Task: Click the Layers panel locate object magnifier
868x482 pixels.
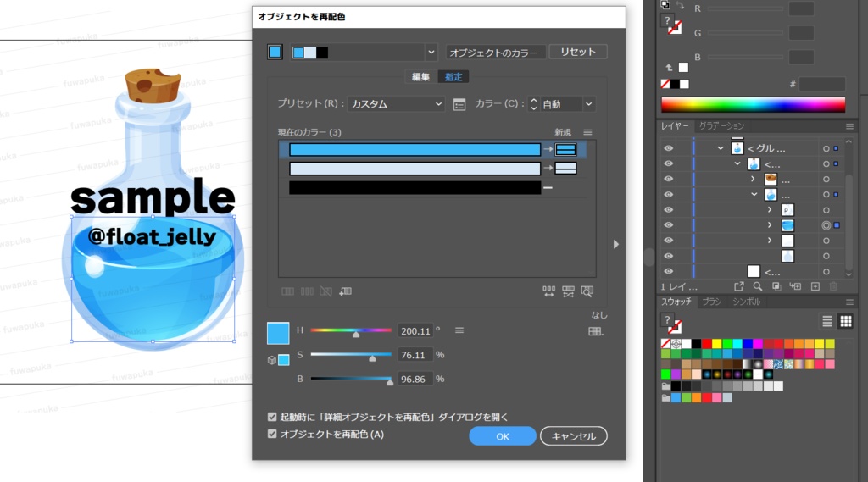Action: (757, 286)
